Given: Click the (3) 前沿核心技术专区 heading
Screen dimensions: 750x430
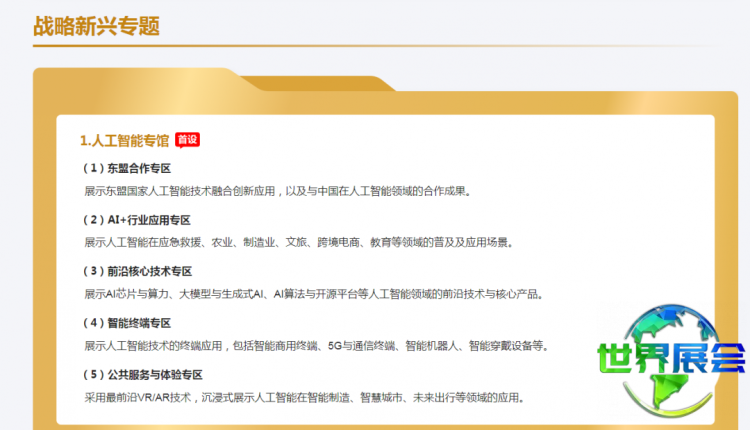Looking at the screenshot, I should pyautogui.click(x=138, y=271).
